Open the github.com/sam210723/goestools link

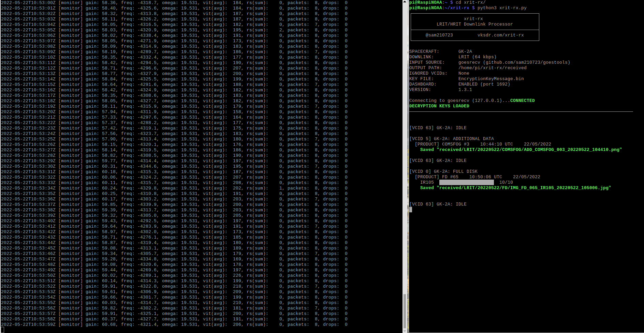[529, 62]
